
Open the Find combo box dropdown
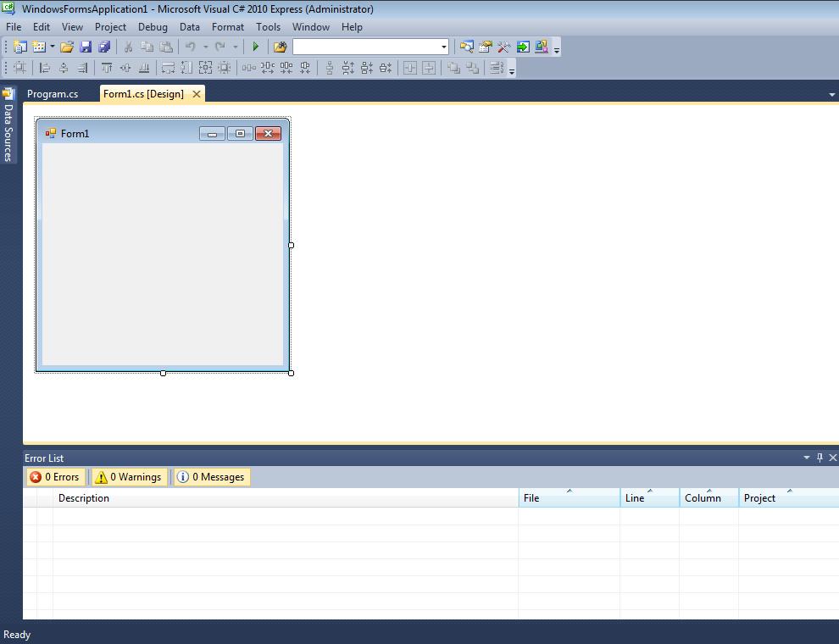coord(443,47)
